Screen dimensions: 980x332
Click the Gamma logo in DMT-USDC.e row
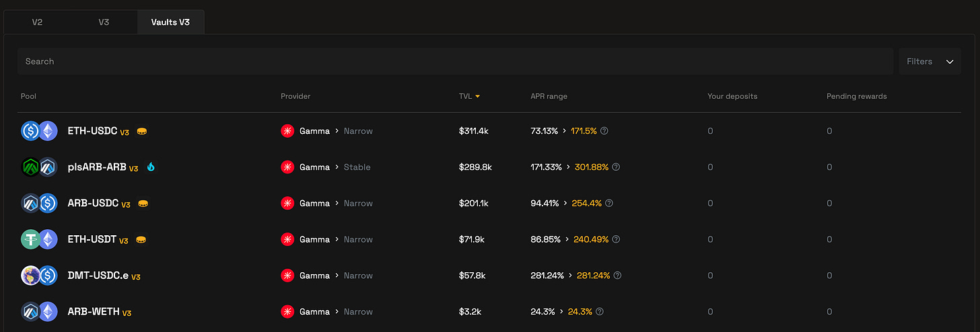tap(287, 276)
